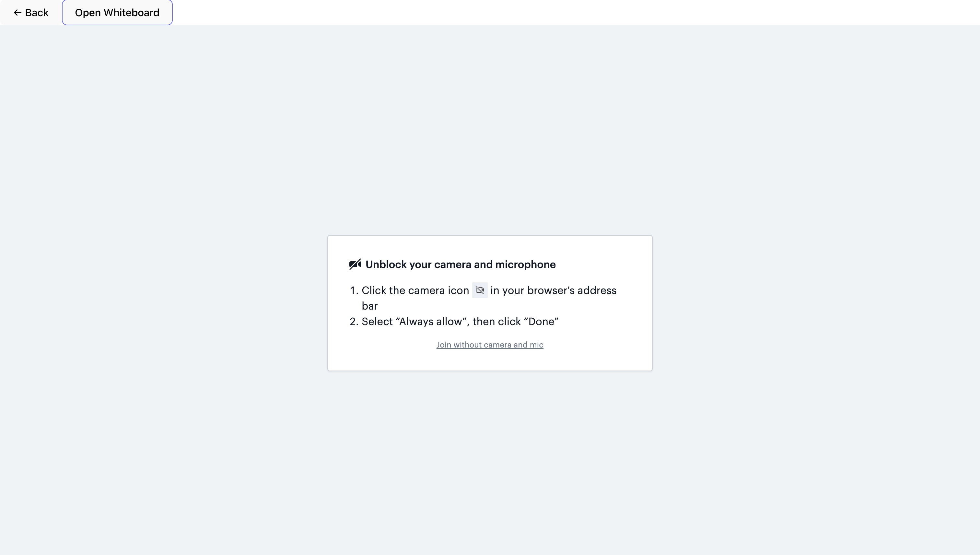This screenshot has height=555, width=980.
Task: Click the step number '1.' in the list
Action: pos(354,290)
